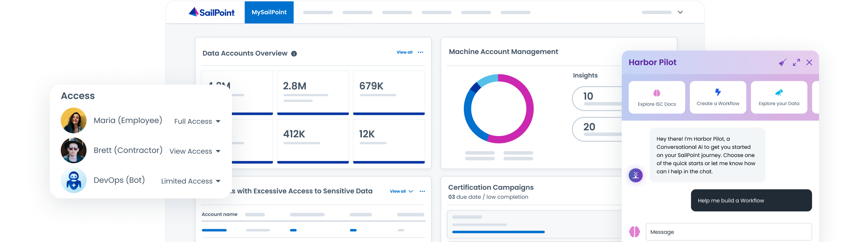Click Explore your Data quick start

[x=779, y=97]
